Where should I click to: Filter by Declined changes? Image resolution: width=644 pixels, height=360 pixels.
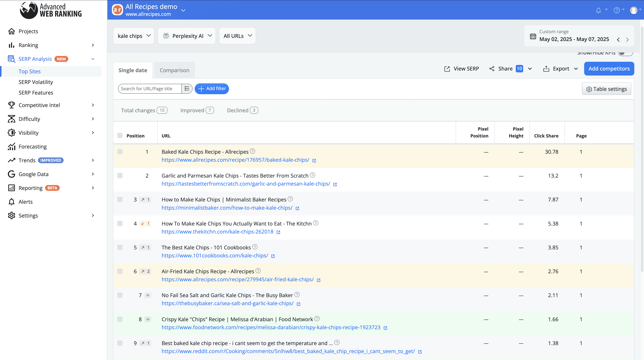coord(243,110)
